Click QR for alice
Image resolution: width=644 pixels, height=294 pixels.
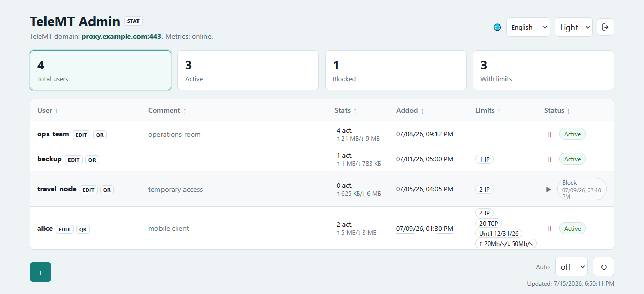[83, 229]
